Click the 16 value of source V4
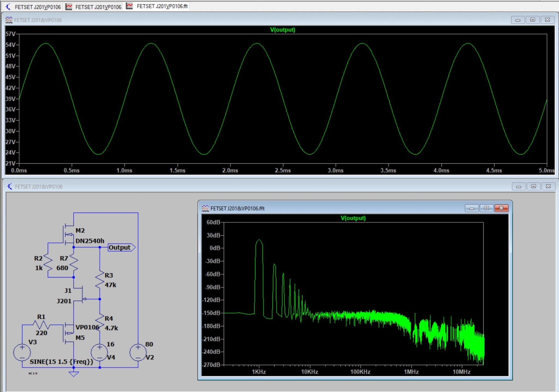The image size is (559, 392). [110, 344]
